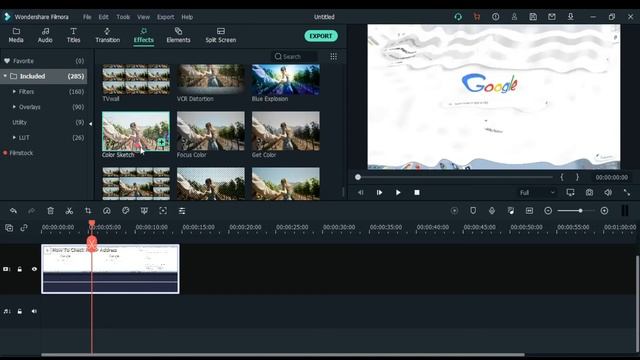Click the preview playback progress slider
This screenshot has height=360, width=640.
click(x=454, y=177)
